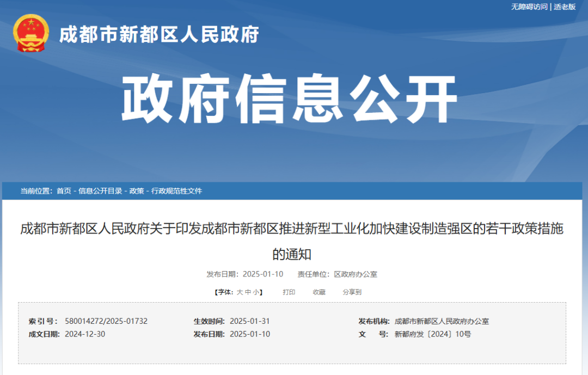Click the info box 发布日期 value 2025-01-10
This screenshot has height=375, width=588.
250,334
